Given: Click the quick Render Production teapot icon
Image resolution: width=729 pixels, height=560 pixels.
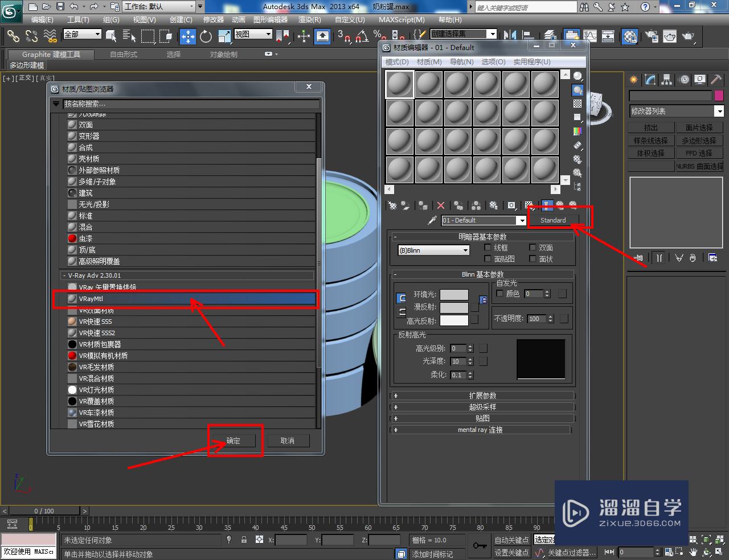Looking at the screenshot, I should [689, 36].
